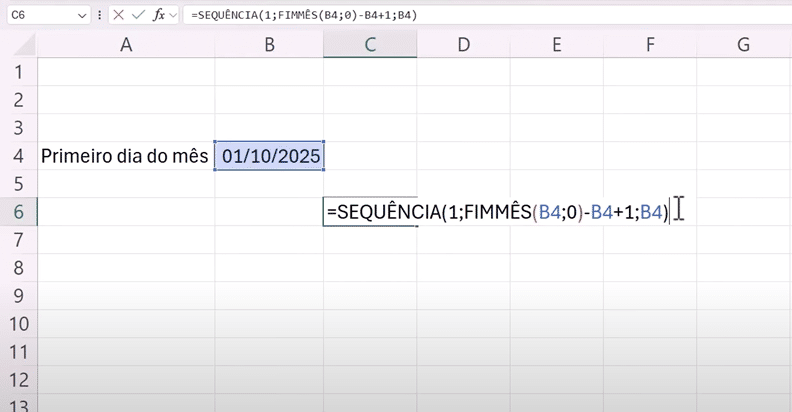This screenshot has width=792, height=412.
Task: Click the three-dot name box resize handle
Action: [100, 15]
